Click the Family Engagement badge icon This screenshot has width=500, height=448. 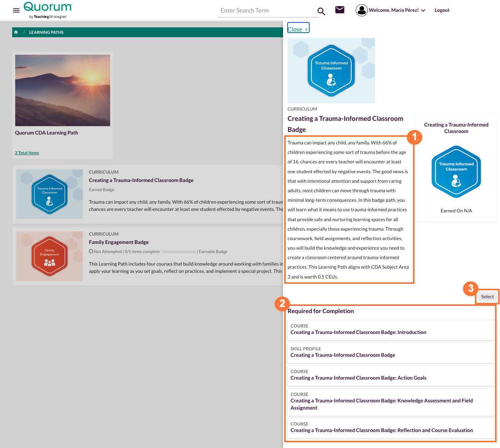click(x=49, y=256)
